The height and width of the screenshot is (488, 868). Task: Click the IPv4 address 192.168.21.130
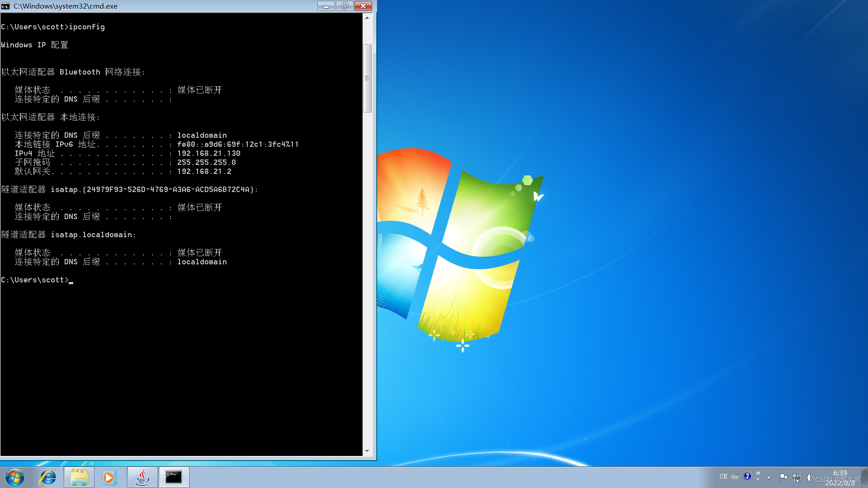coord(209,154)
